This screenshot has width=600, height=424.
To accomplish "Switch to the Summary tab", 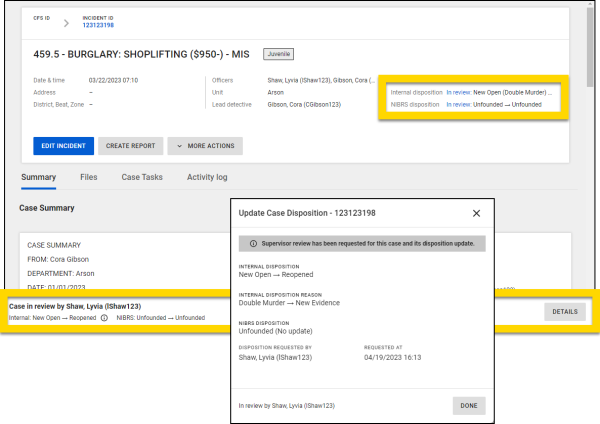I will [x=38, y=177].
